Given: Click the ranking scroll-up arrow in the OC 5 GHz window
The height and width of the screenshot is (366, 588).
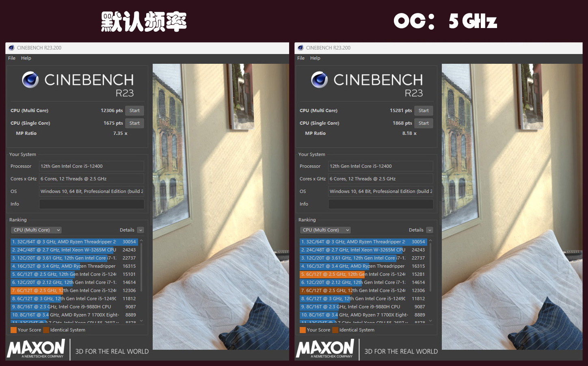Looking at the screenshot, I should pos(430,240).
